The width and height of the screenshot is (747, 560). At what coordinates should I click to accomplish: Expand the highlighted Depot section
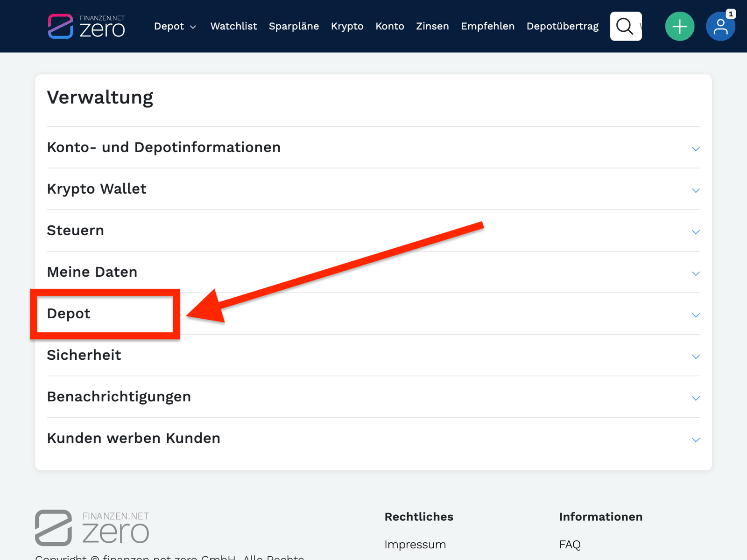point(696,315)
